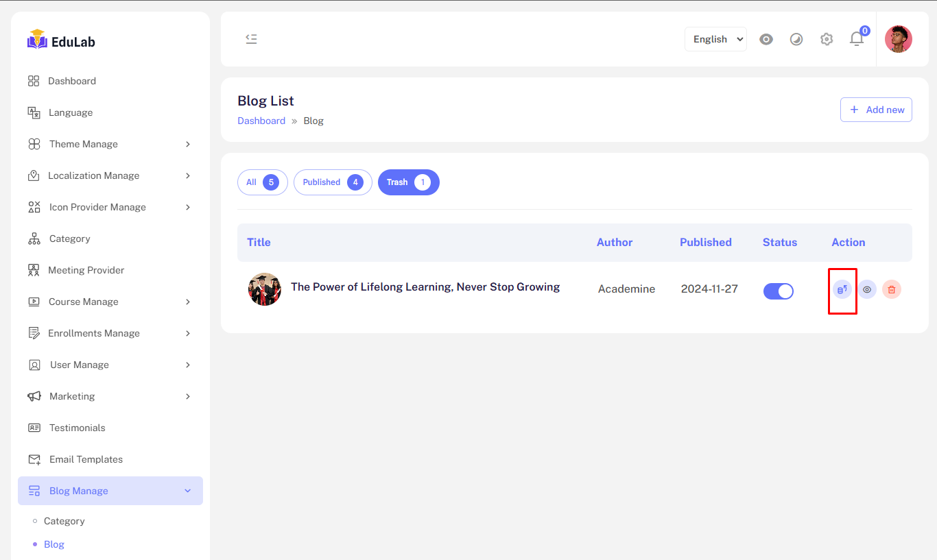Viewport: 937px width, 560px height.
Task: Permanently delete blog with red trash icon
Action: 892,289
